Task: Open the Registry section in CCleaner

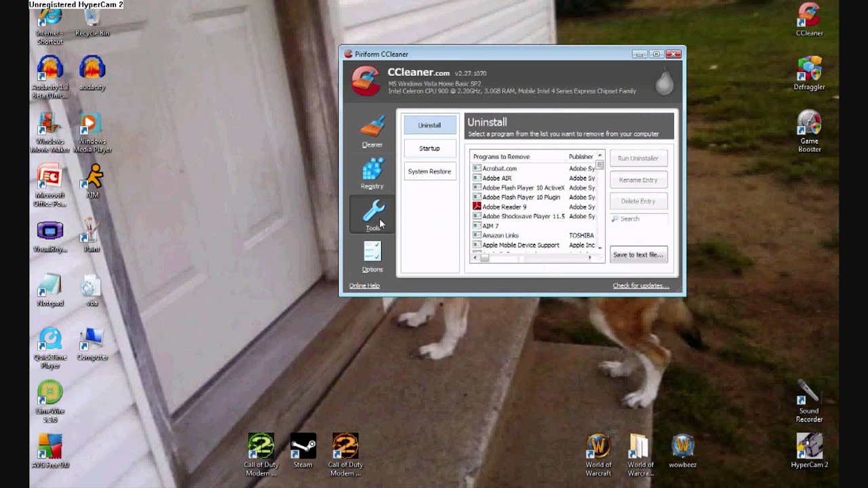Action: click(372, 173)
